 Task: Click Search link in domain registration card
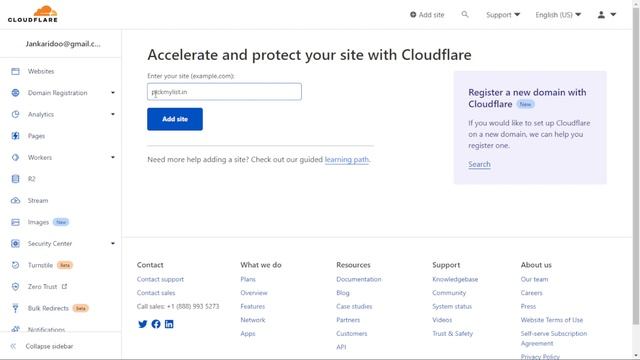pos(479,164)
